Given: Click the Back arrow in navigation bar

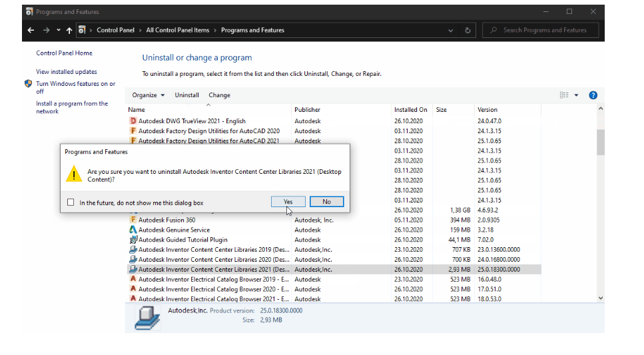Looking at the screenshot, I should click(x=31, y=30).
